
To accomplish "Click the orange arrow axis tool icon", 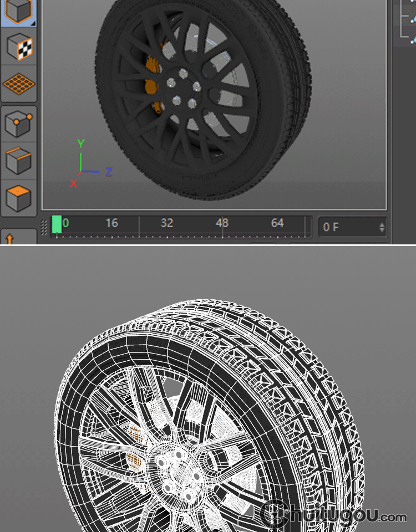I will [10, 239].
